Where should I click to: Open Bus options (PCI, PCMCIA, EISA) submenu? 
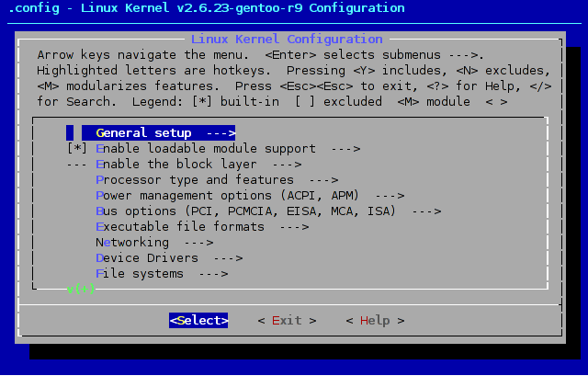[x=268, y=211]
